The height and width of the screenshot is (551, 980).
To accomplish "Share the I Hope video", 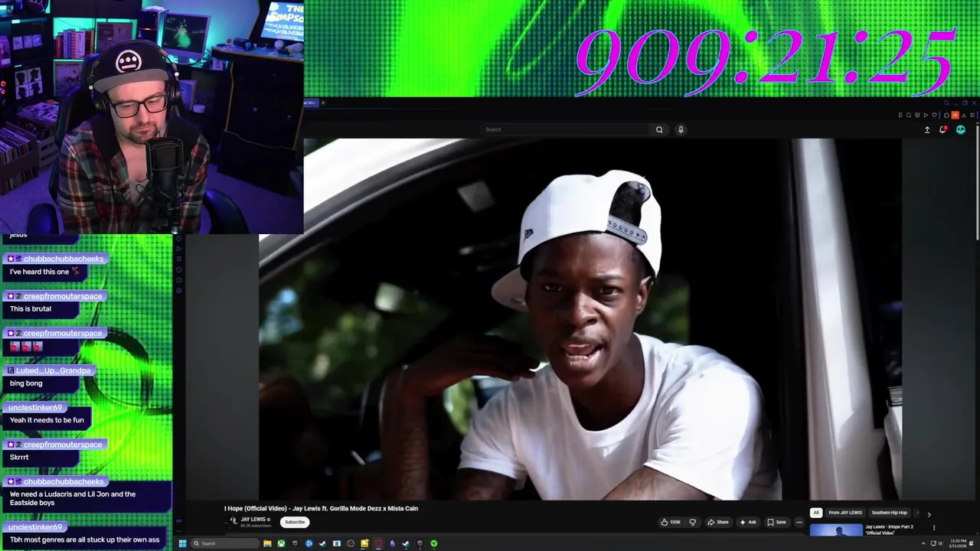I will pos(717,522).
